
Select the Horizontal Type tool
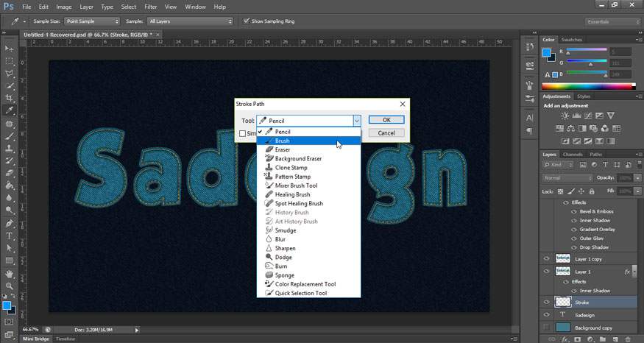point(9,236)
